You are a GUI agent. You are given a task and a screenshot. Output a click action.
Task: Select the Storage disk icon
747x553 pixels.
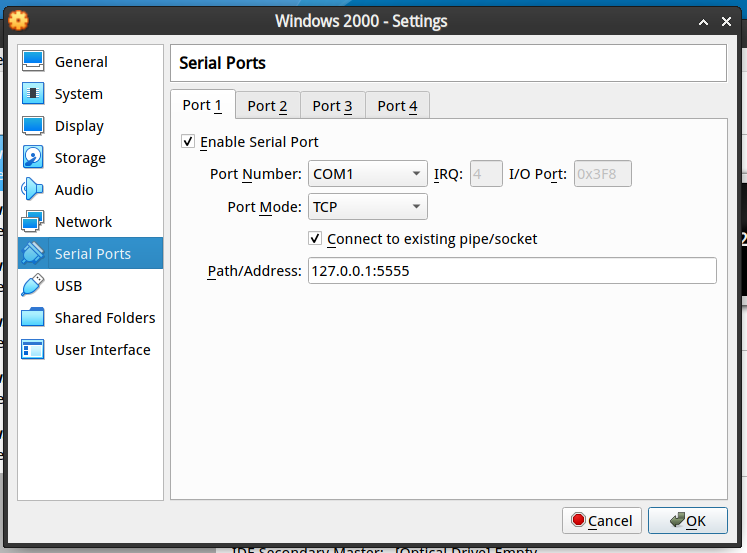click(33, 157)
